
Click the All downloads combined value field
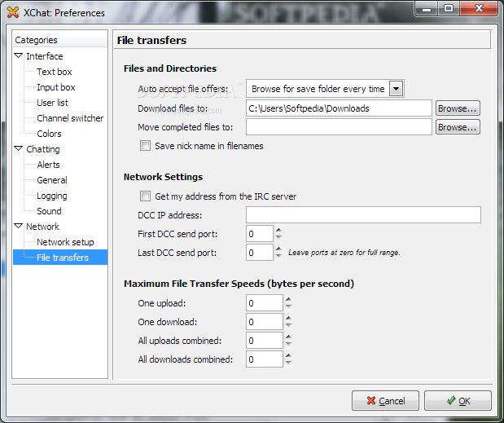265,359
